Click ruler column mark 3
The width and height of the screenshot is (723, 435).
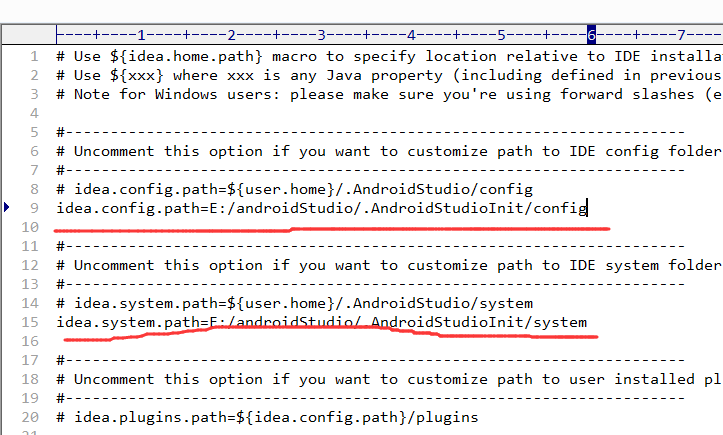[x=321, y=35]
